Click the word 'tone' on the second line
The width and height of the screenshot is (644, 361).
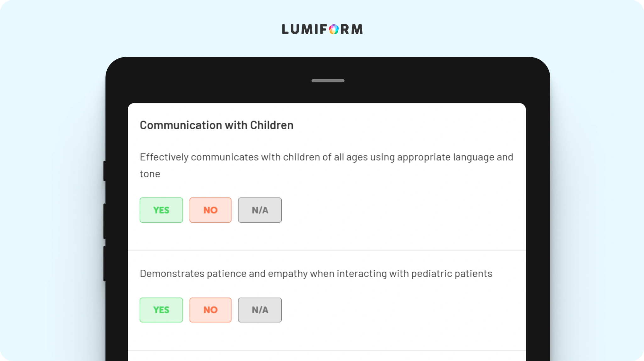click(x=150, y=174)
